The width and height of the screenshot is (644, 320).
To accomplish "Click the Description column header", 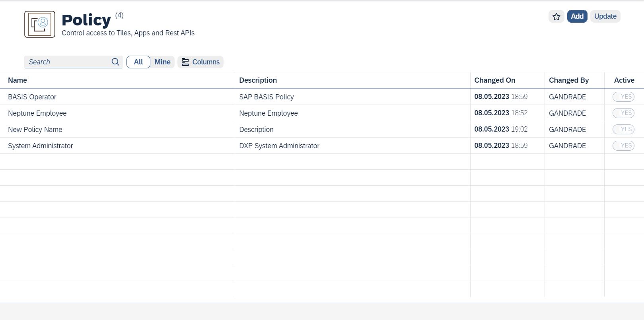I will (x=258, y=80).
